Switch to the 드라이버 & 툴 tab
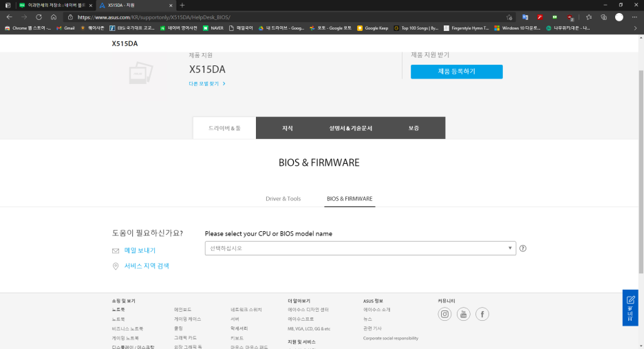The height and width of the screenshot is (349, 644). coord(224,128)
